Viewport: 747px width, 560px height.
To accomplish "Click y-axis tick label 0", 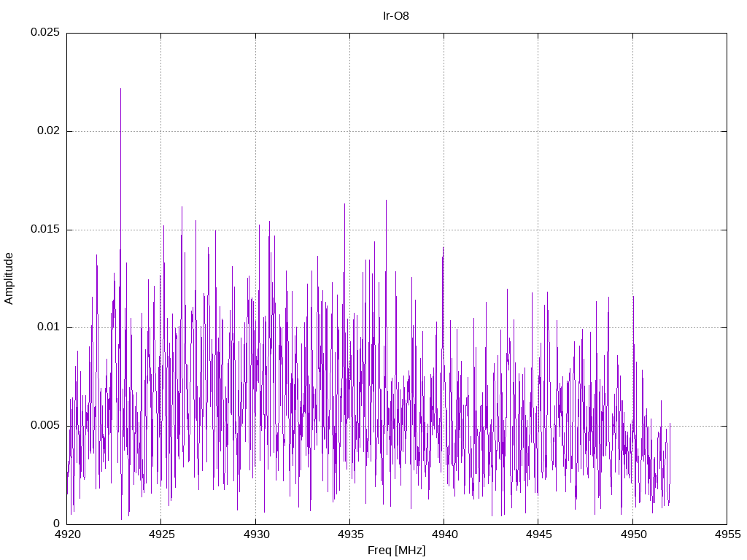I will [57, 524].
